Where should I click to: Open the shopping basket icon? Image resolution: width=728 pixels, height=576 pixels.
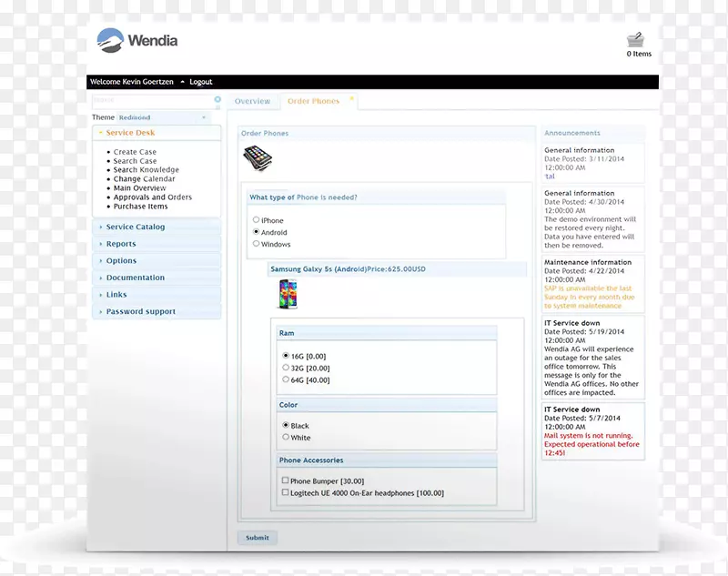pos(636,39)
